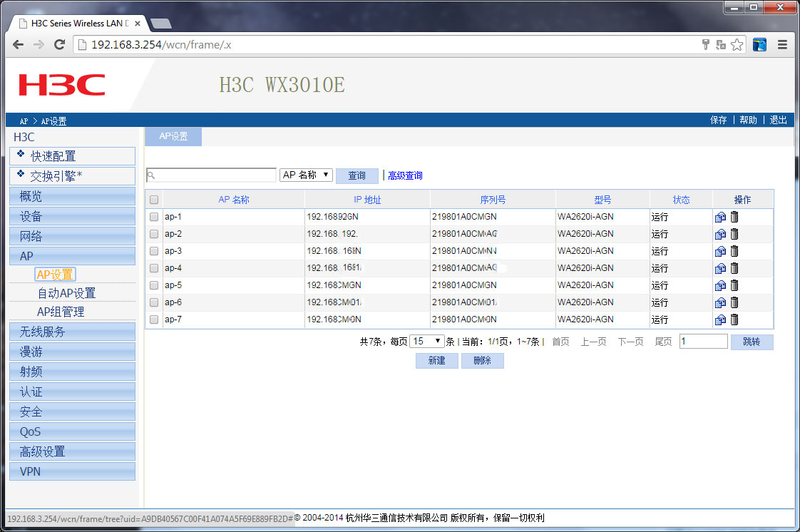This screenshot has width=800, height=532.
Task: Click the edit icon for ap-3
Action: [x=720, y=252]
